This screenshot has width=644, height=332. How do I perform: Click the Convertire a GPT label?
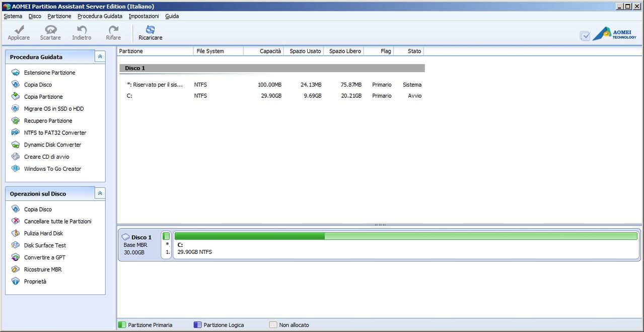(x=44, y=257)
